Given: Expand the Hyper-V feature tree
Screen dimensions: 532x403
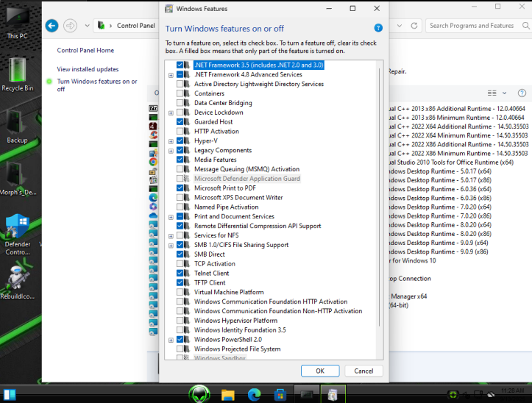Looking at the screenshot, I should pos(171,141).
